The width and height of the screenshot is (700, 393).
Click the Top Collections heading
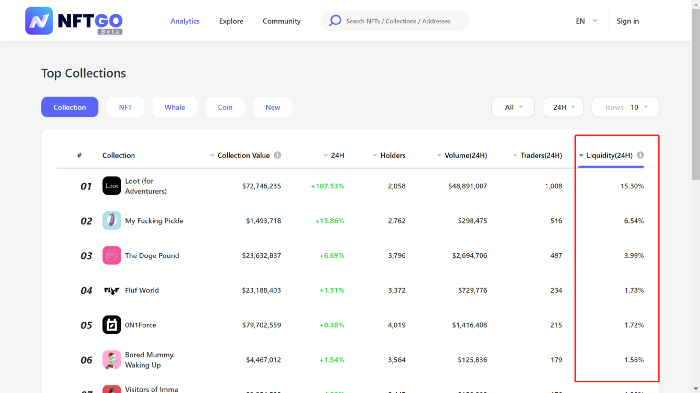[x=83, y=73]
